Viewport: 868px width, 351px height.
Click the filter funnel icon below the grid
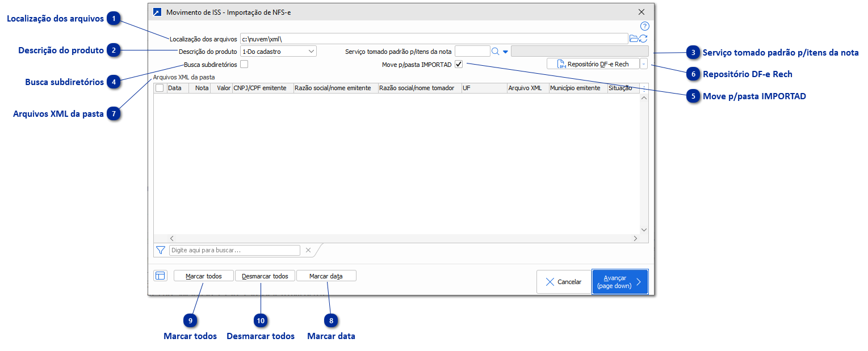pyautogui.click(x=161, y=250)
